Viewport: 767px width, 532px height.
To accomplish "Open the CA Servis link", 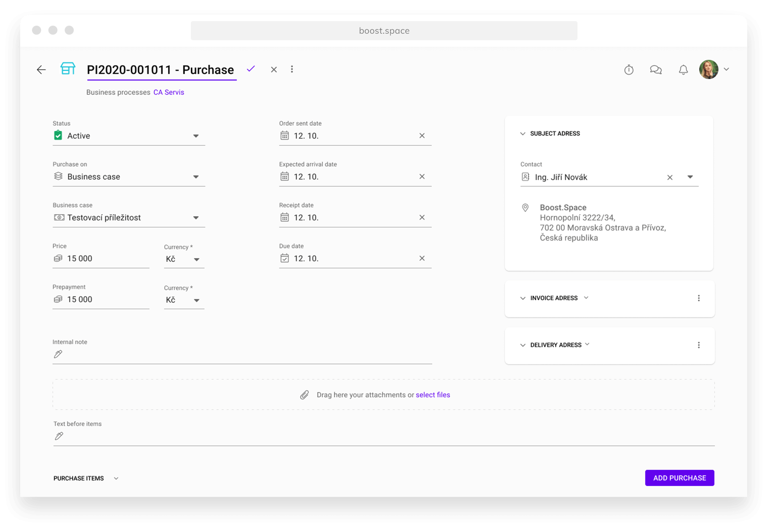I will [x=168, y=92].
